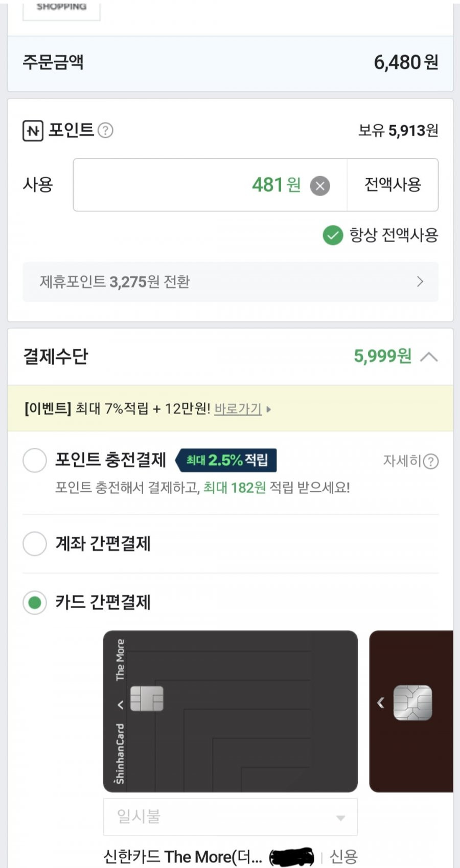Click the 전액사용 button
This screenshot has height=868, width=460.
[x=393, y=185]
